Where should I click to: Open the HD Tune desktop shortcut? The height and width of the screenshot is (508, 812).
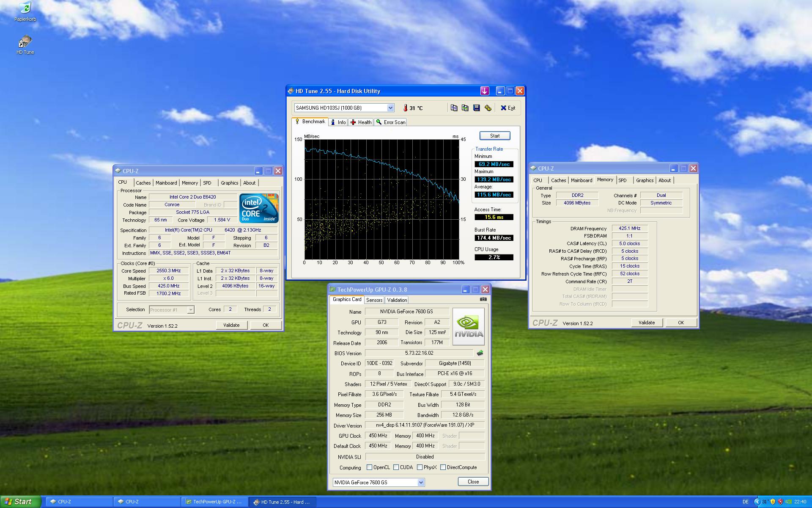(x=25, y=45)
